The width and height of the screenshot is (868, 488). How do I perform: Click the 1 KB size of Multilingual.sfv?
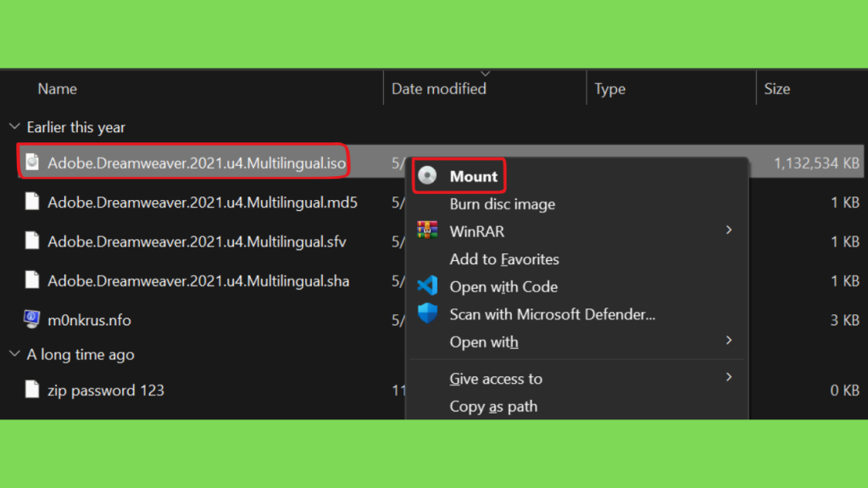(845, 241)
